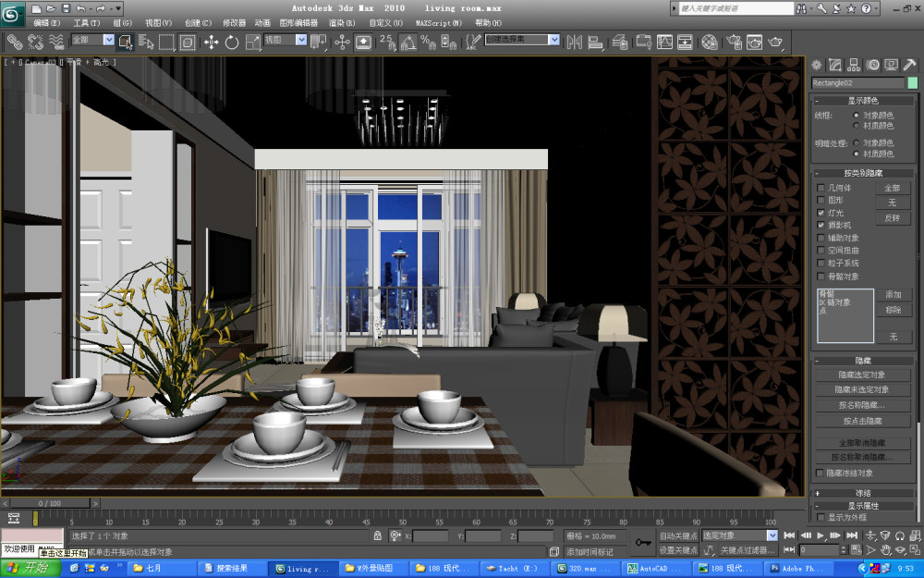924x578 pixels.
Task: Click the 隐藏未选定对象 button
Action: [862, 390]
